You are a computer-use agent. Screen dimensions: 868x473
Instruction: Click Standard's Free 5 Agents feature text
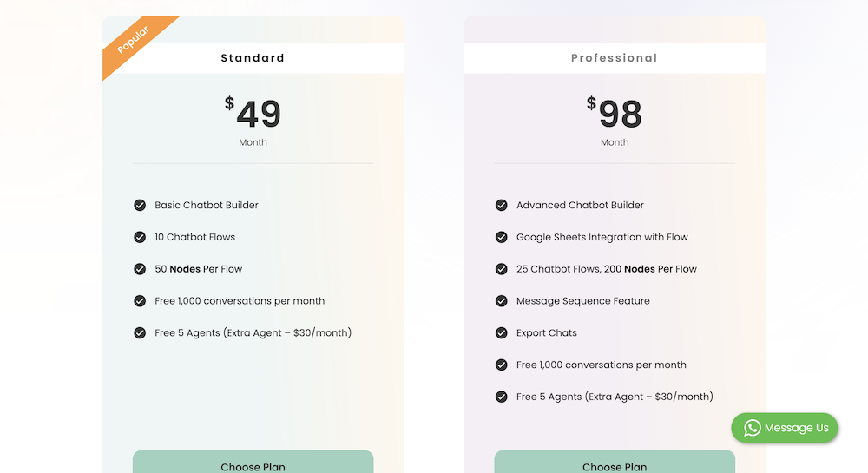[253, 333]
